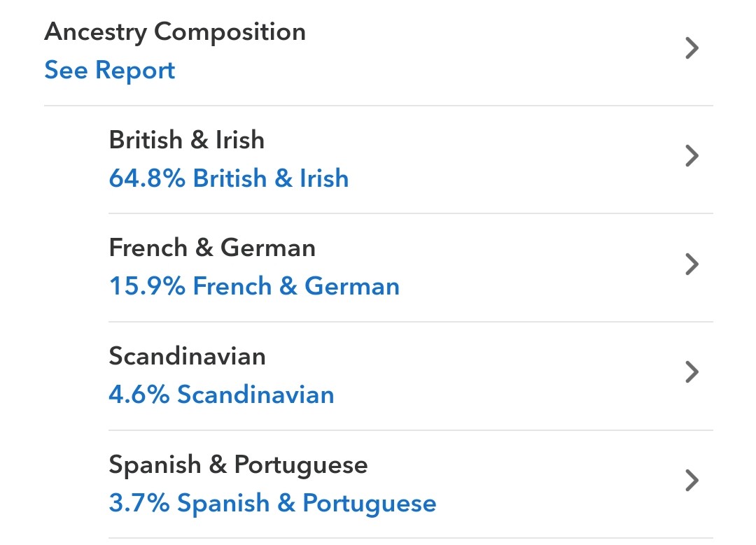Click the See Report link
756x545 pixels.
[x=109, y=71]
